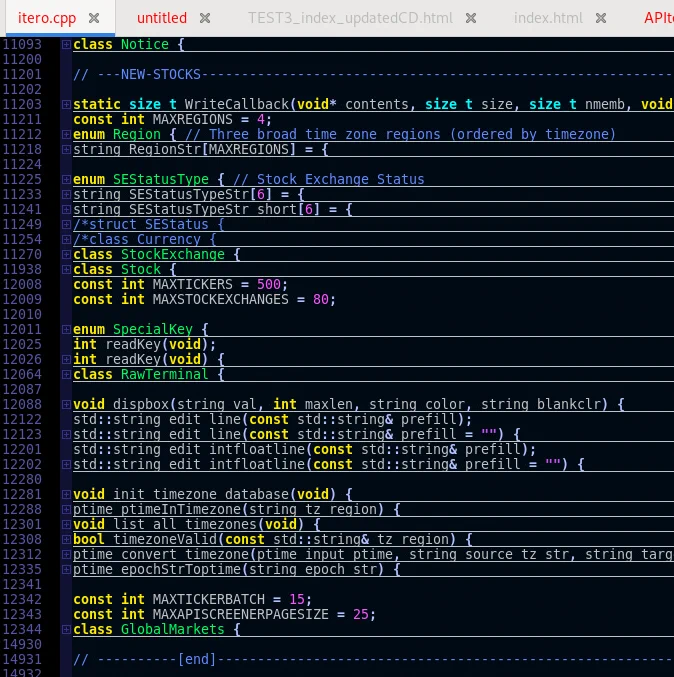The height and width of the screenshot is (677, 674).
Task: Click line number 11270 in the gutter
Action: 22,254
